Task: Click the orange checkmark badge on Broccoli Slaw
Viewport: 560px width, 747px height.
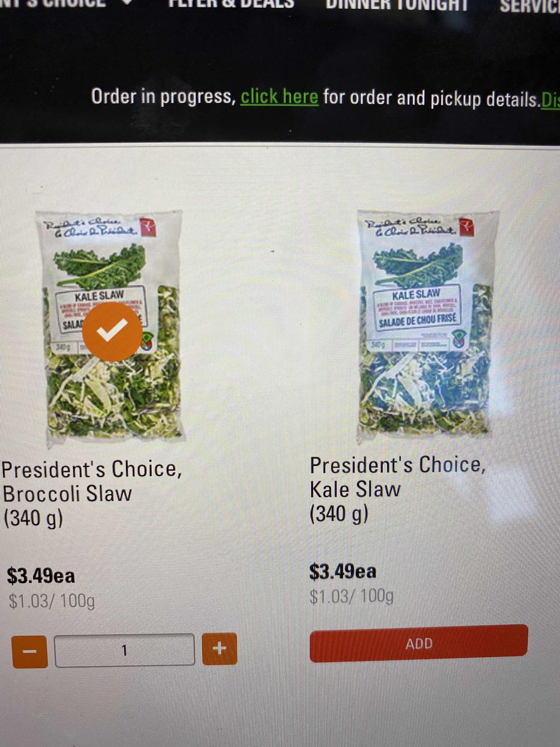Action: click(112, 331)
